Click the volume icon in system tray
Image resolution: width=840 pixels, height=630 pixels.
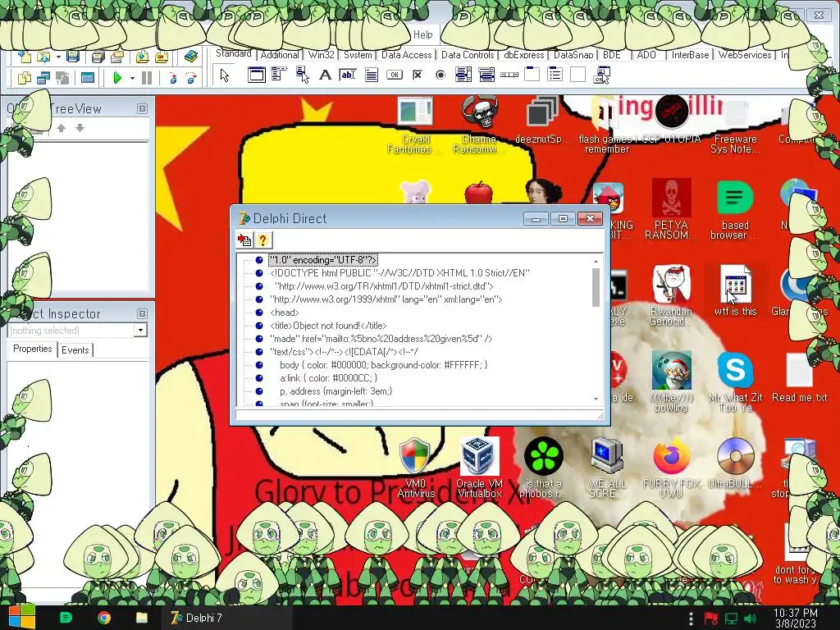coord(750,619)
